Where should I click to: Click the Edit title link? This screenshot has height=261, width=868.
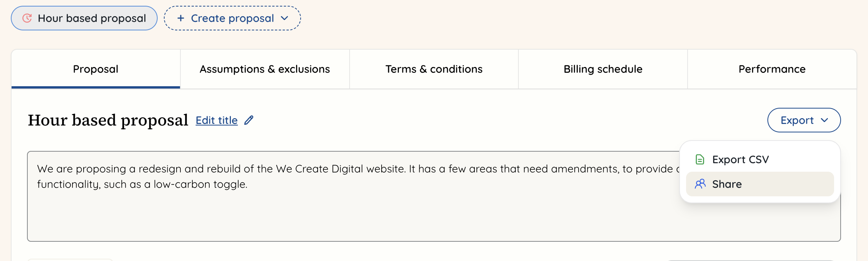tap(217, 120)
